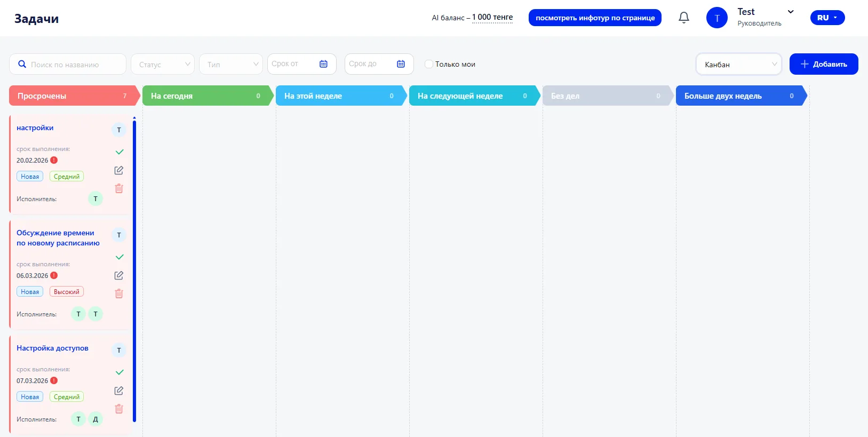Screen dimensions: 868x437
Task: Open the 'Обсуждение времени по новому расписанию' task
Action: [x=58, y=238]
